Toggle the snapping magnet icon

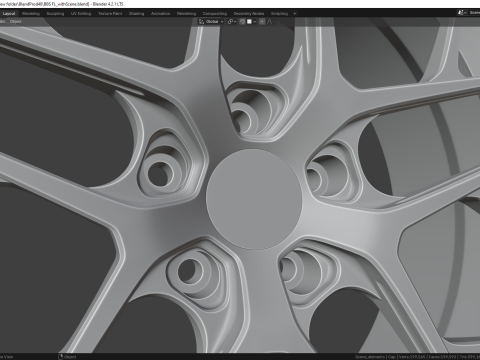coord(242,22)
